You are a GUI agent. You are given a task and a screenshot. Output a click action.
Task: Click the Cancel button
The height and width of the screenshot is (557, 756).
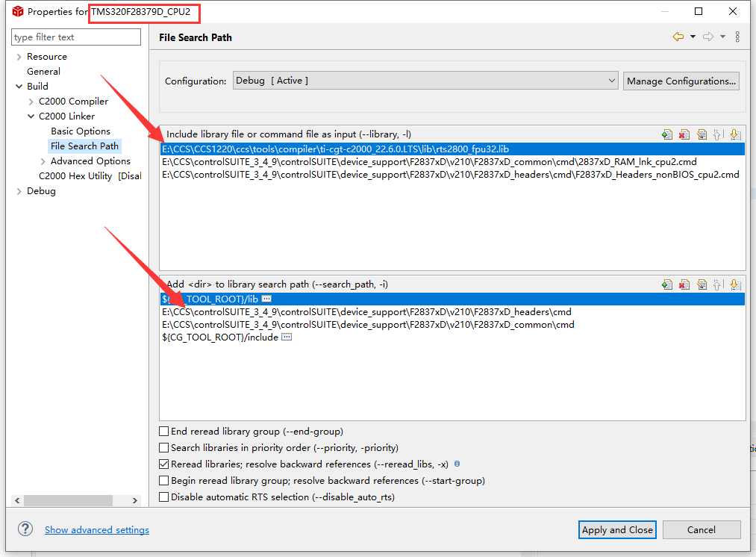pyautogui.click(x=701, y=529)
